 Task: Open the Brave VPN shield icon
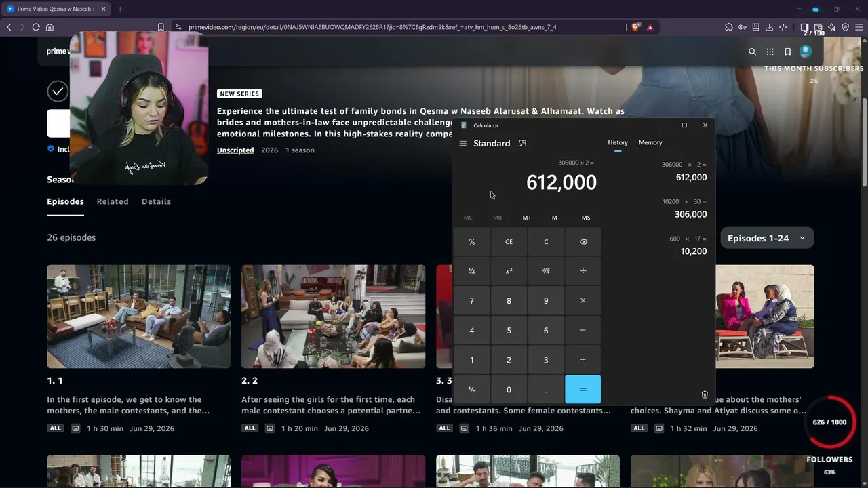846,27
